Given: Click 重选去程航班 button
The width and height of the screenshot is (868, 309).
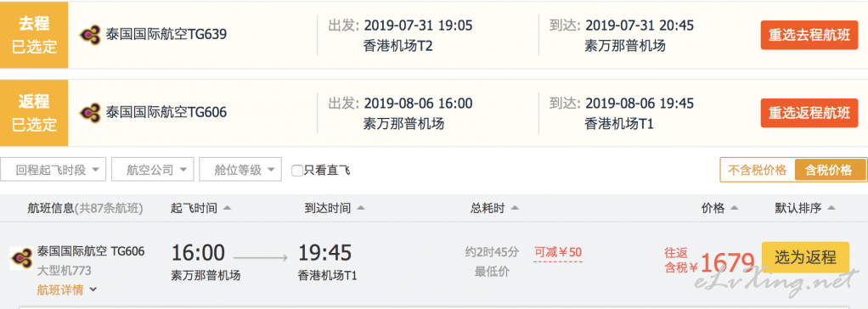Looking at the screenshot, I should (x=809, y=35).
